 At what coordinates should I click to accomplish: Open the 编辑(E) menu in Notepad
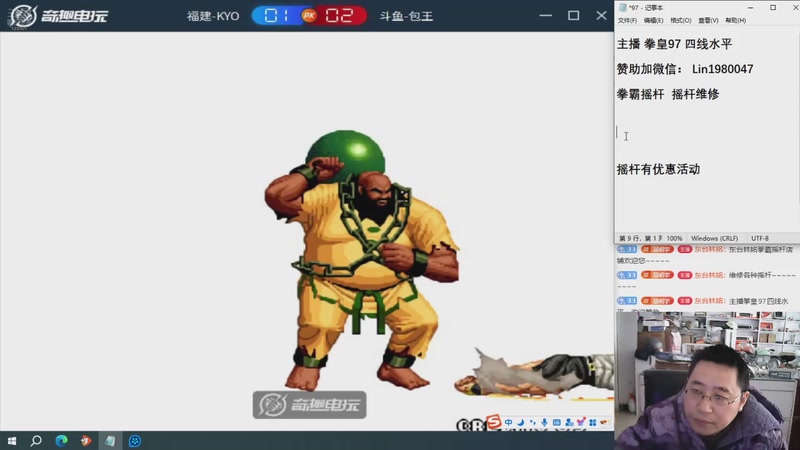pos(653,20)
